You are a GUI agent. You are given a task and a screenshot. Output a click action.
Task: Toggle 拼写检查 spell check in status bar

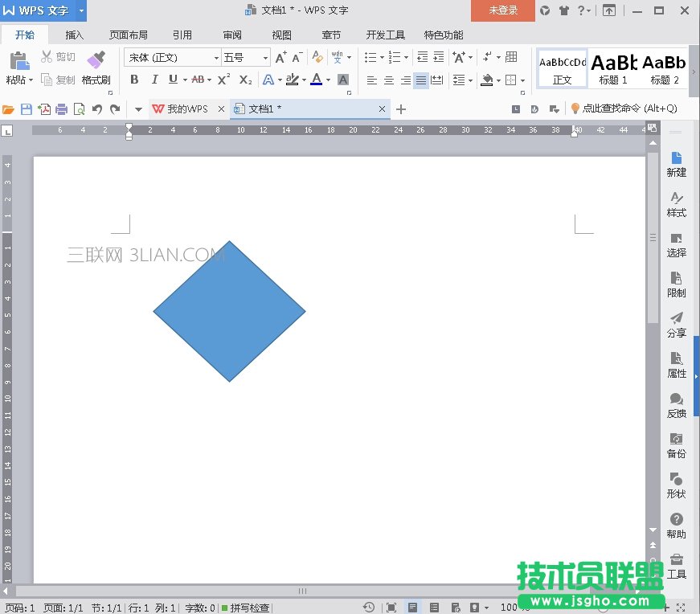click(246, 608)
